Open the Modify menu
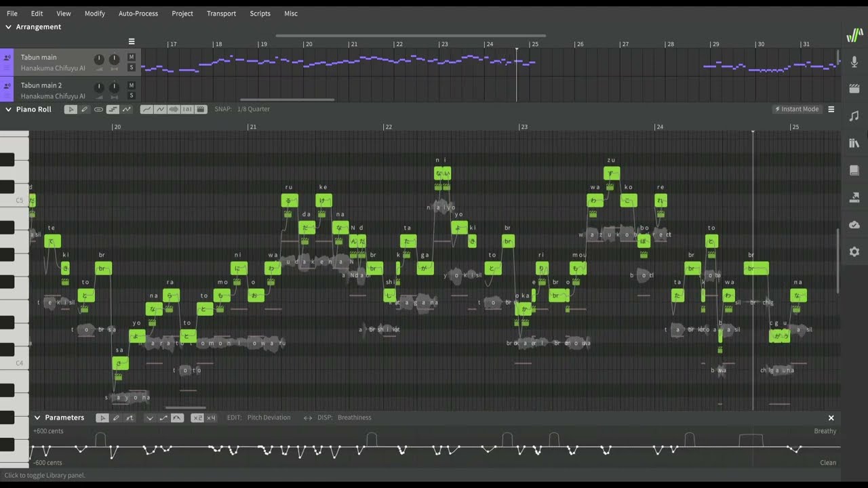868x488 pixels. coord(95,14)
